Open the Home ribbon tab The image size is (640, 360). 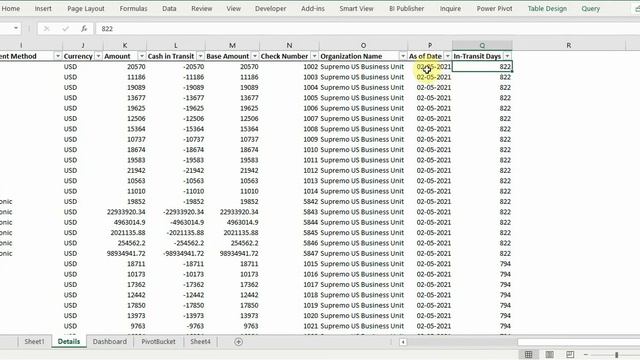click(11, 9)
